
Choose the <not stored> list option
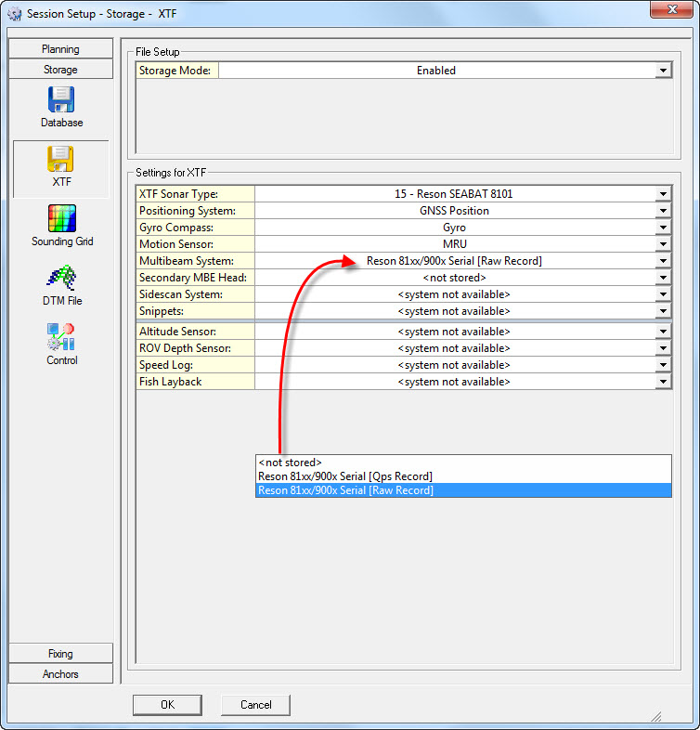coord(291,463)
